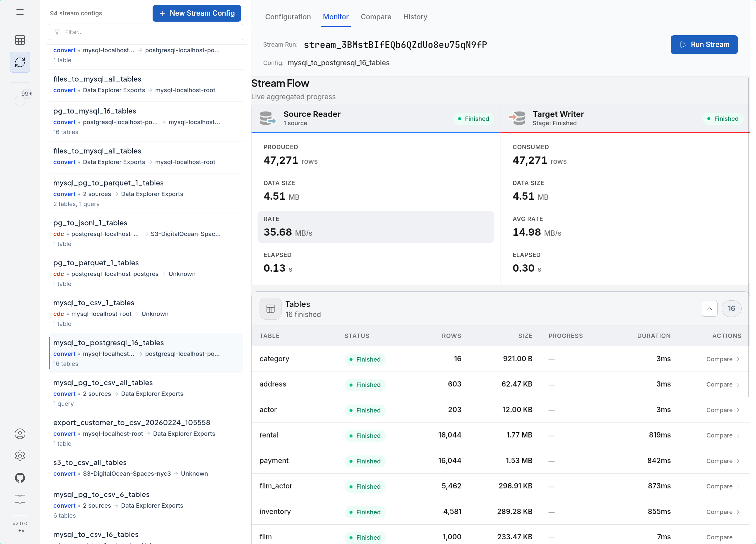Click the SIZE column header
The height and width of the screenshot is (544, 756).
pos(525,336)
